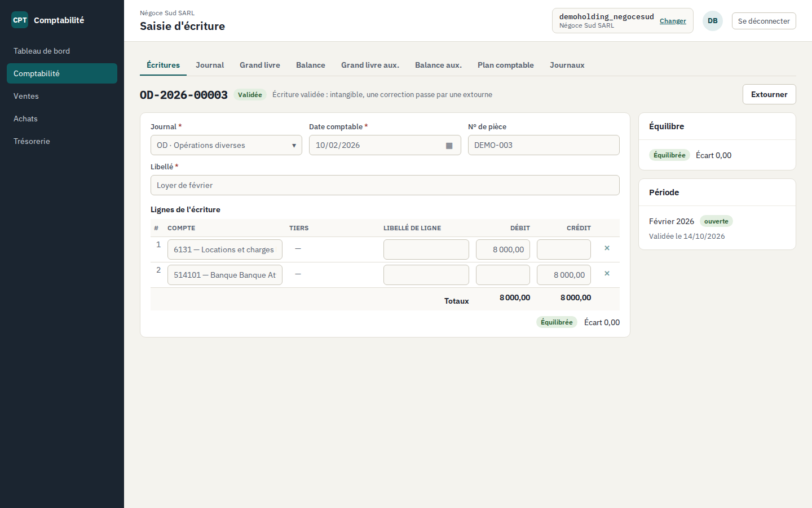Screen dimensions: 812x508
Task: Select Comptabilité in the sidebar
Action: pos(62,73)
